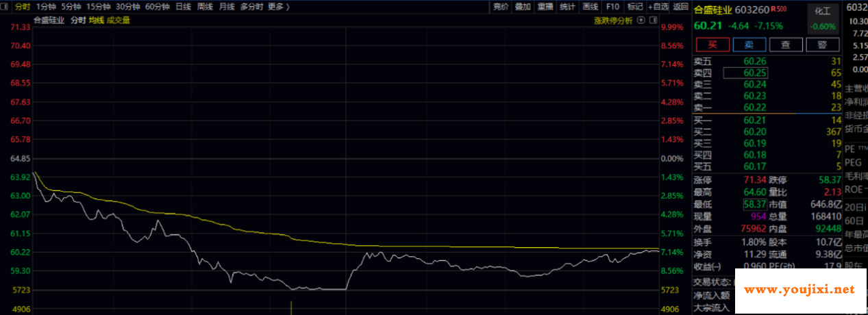Click the 外盘 value 75962

coord(753,229)
